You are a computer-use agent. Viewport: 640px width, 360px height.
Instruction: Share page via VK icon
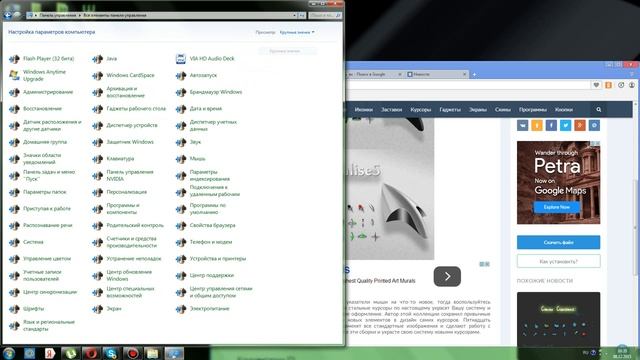(x=522, y=126)
